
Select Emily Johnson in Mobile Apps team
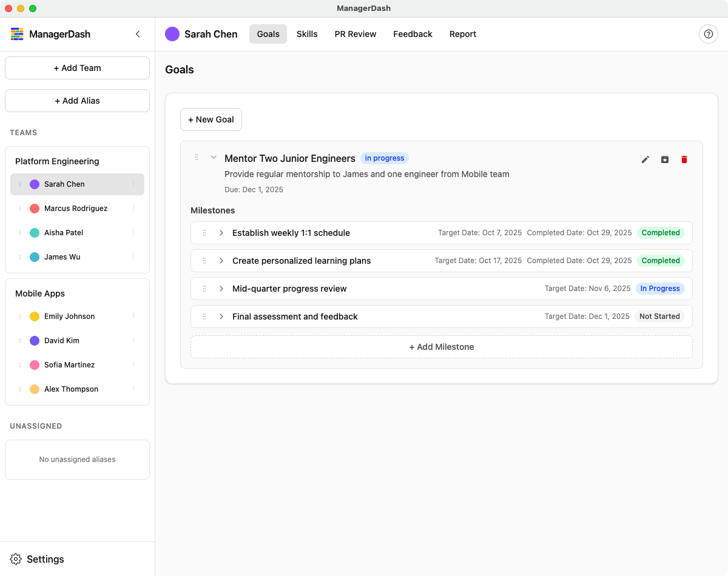69,316
